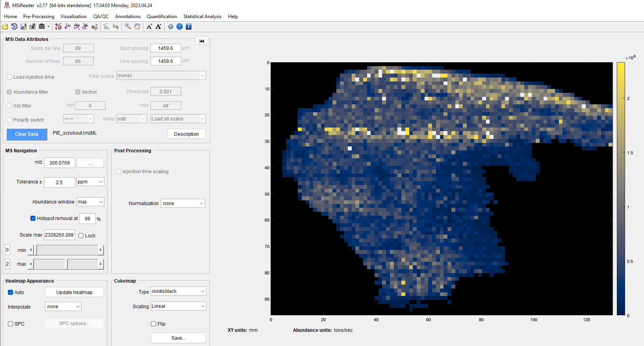
Task: Click the Save... colormap button
Action: tap(178, 338)
